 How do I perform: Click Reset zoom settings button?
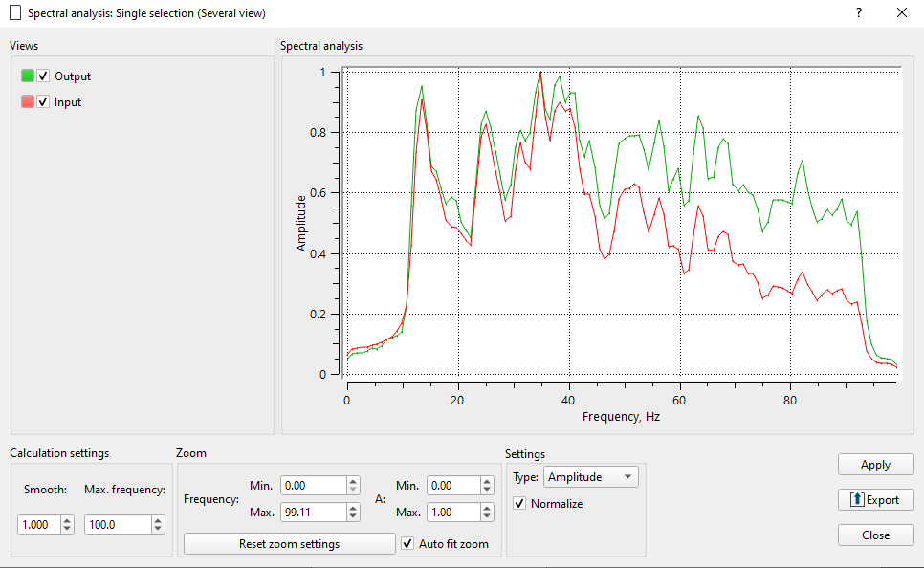289,543
